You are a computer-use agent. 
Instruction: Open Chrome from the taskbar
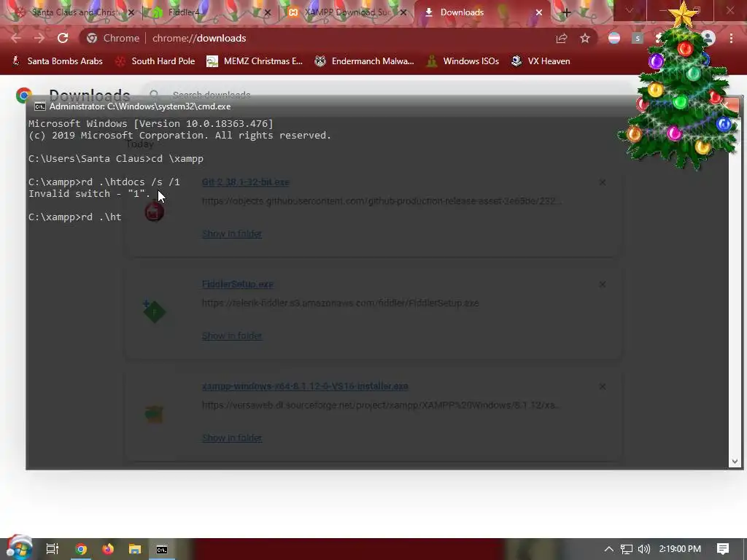81,549
